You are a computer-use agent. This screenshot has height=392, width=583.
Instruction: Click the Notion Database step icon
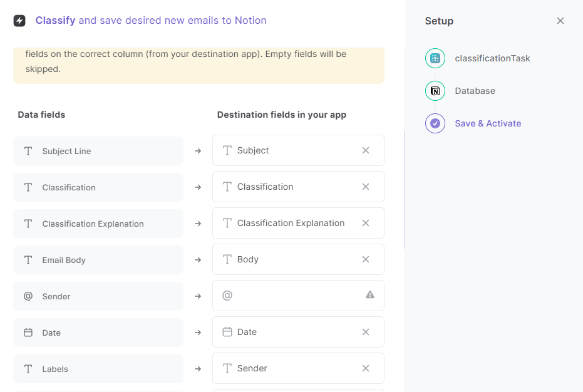[x=435, y=91]
